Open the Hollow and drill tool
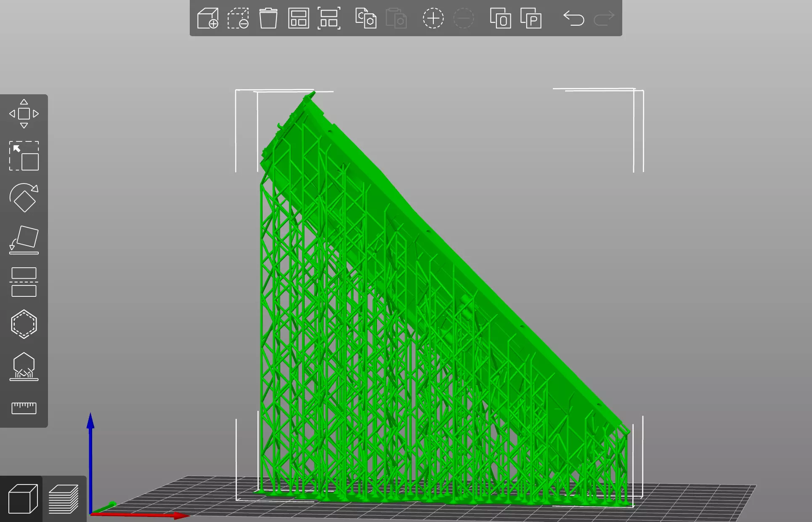Viewport: 812px width, 522px height. [24, 324]
